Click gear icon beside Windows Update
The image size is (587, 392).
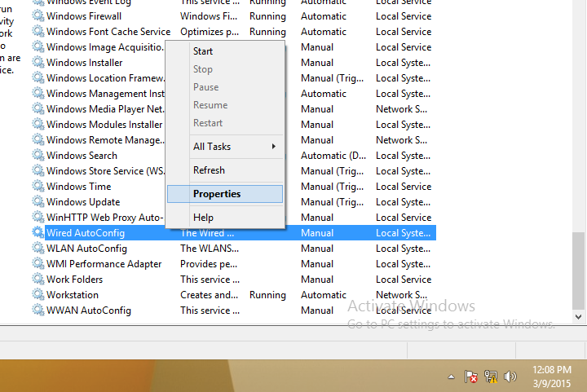pos(38,202)
